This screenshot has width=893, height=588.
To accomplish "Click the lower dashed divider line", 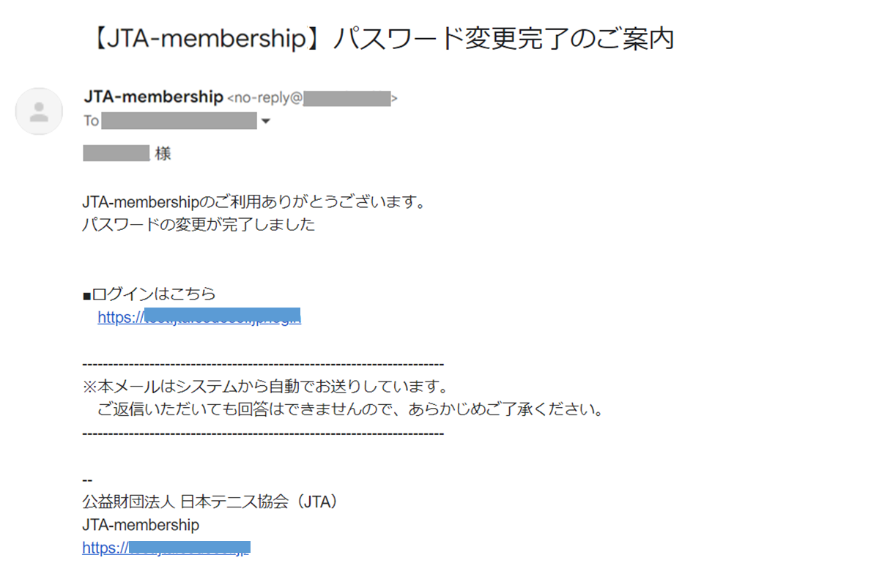I will pos(263,433).
